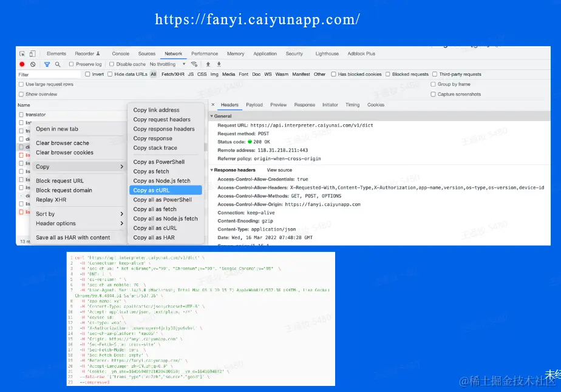Open the network search magnifier icon

58,64
